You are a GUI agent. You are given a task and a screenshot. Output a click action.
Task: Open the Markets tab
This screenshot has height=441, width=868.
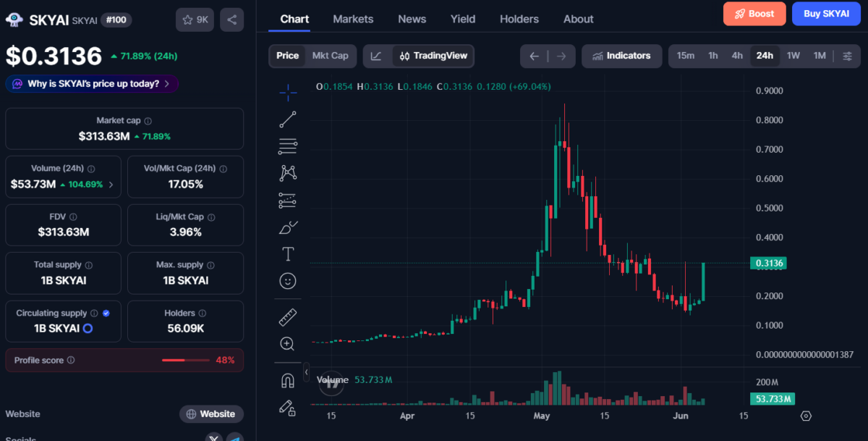point(353,19)
